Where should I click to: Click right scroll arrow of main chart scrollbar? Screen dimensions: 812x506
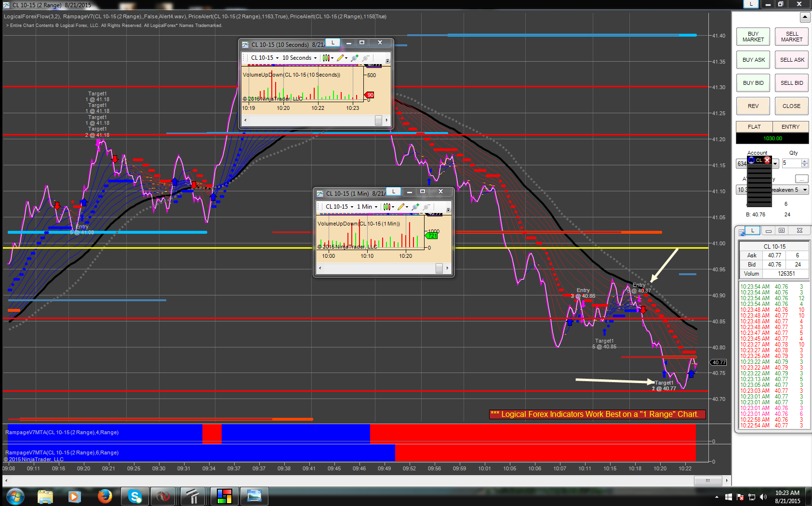(727, 480)
